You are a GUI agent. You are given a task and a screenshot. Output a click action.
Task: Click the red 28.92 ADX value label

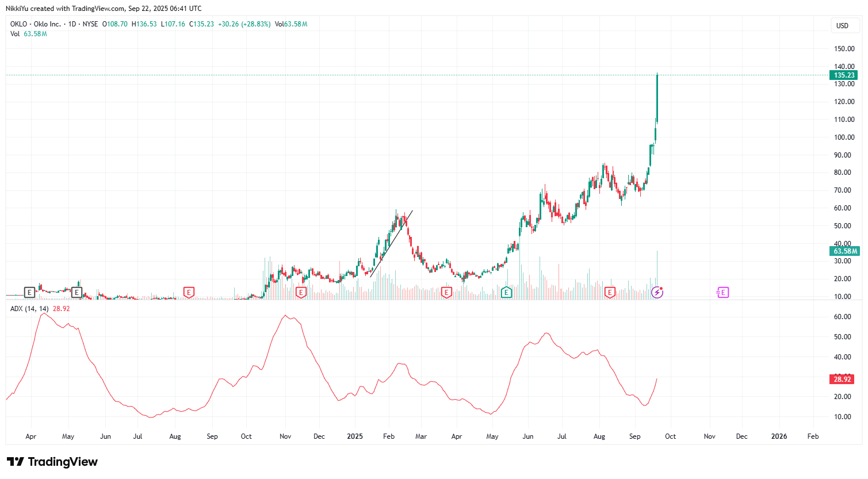[x=842, y=380]
